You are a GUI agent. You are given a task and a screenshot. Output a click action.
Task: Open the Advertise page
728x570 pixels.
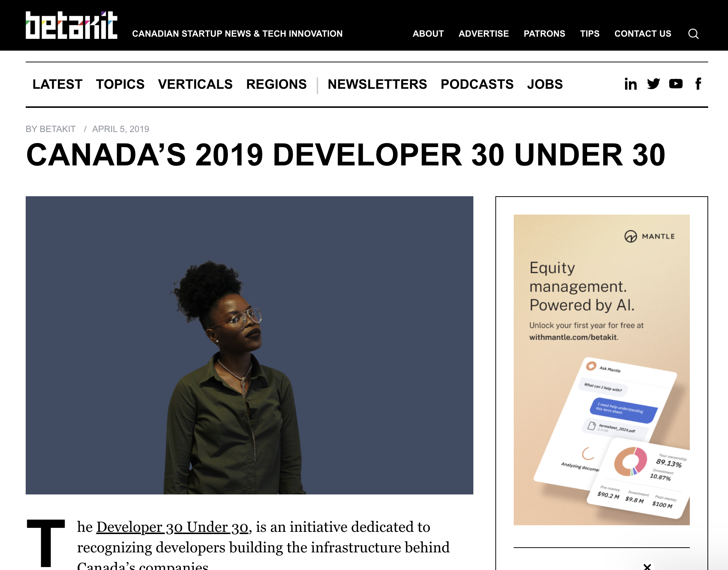(x=483, y=34)
